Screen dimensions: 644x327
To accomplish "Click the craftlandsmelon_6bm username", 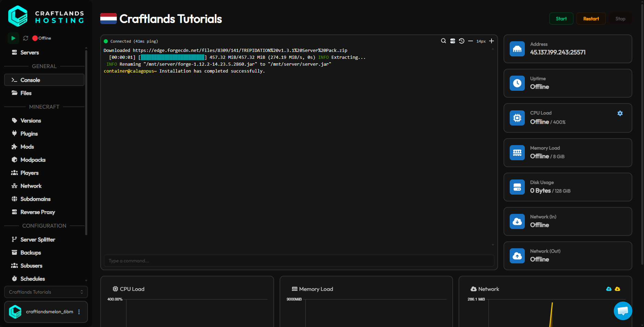I will 49,312.
